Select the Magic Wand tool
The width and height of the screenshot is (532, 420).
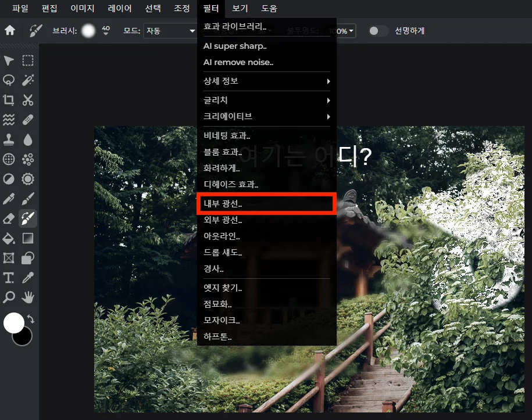27,80
